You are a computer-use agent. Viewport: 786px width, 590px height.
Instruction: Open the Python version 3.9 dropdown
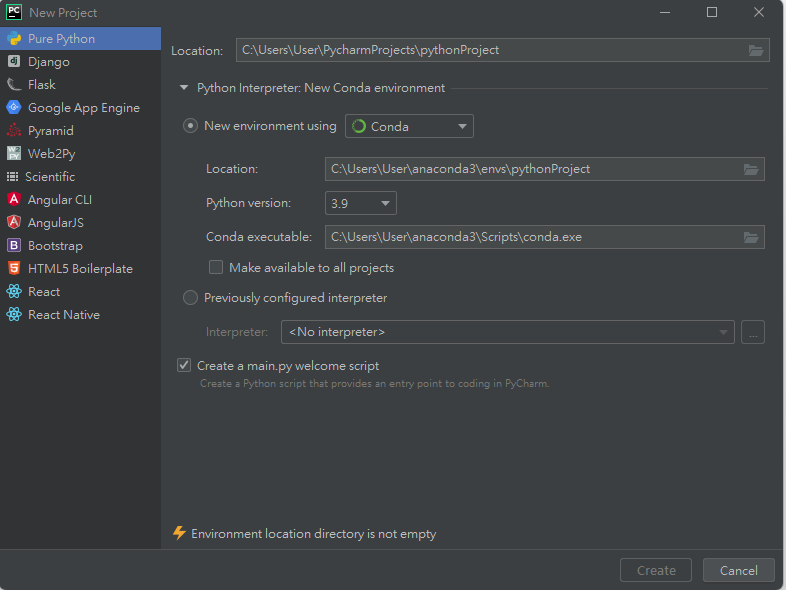tap(360, 203)
